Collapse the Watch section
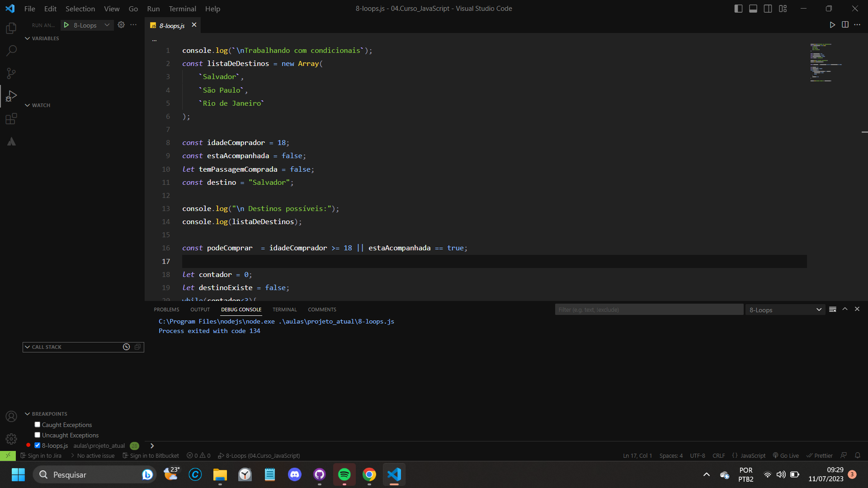The image size is (868, 488). click(x=28, y=105)
